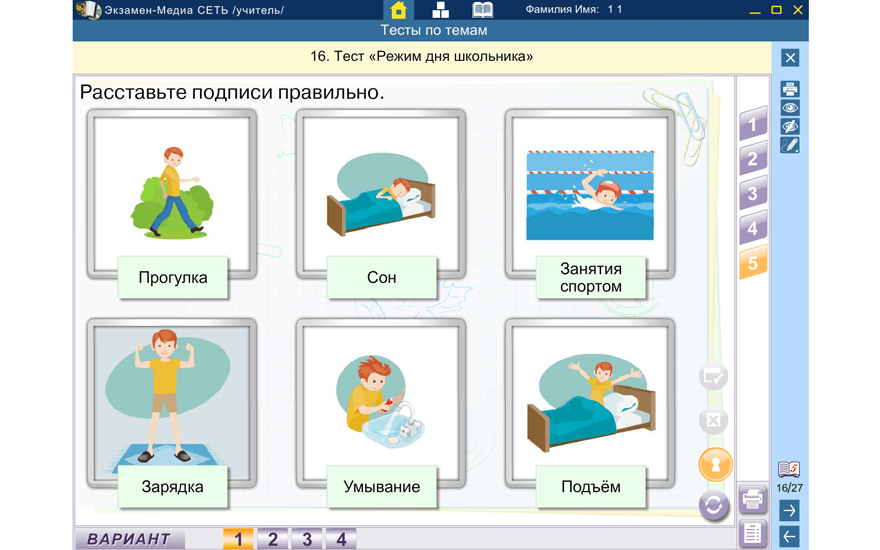Screen dimensions: 880x550
Task: Click the 'Фамилия Имя: 1 1' text
Action: tap(574, 10)
